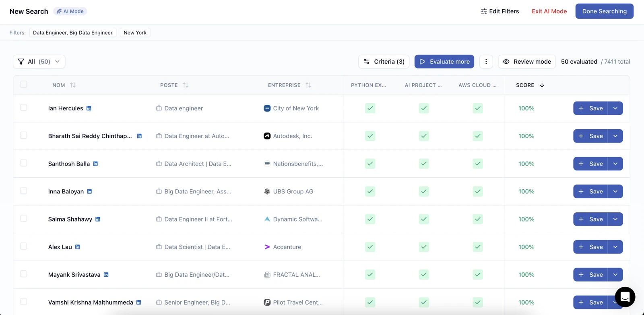Open Vamshi Krishna Malthummeda's LinkedIn icon
Image resolution: width=644 pixels, height=315 pixels.
point(139,303)
